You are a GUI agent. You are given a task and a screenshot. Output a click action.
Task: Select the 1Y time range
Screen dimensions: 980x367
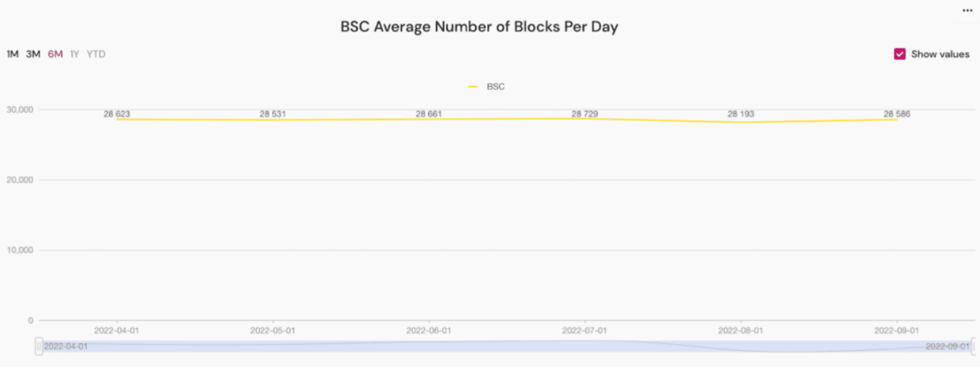point(75,55)
